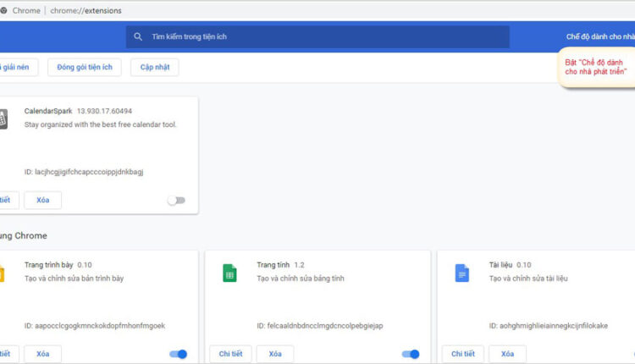Disable the Trang trình bày toggle
The image size is (635, 364).
pyautogui.click(x=178, y=354)
